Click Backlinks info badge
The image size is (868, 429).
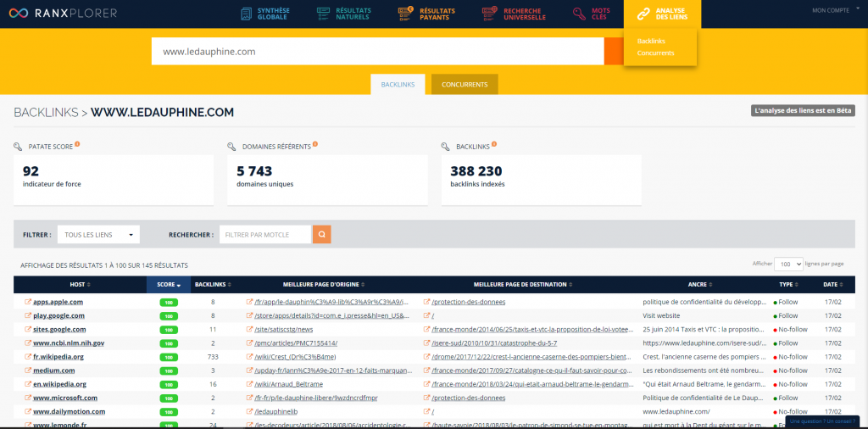tap(494, 144)
